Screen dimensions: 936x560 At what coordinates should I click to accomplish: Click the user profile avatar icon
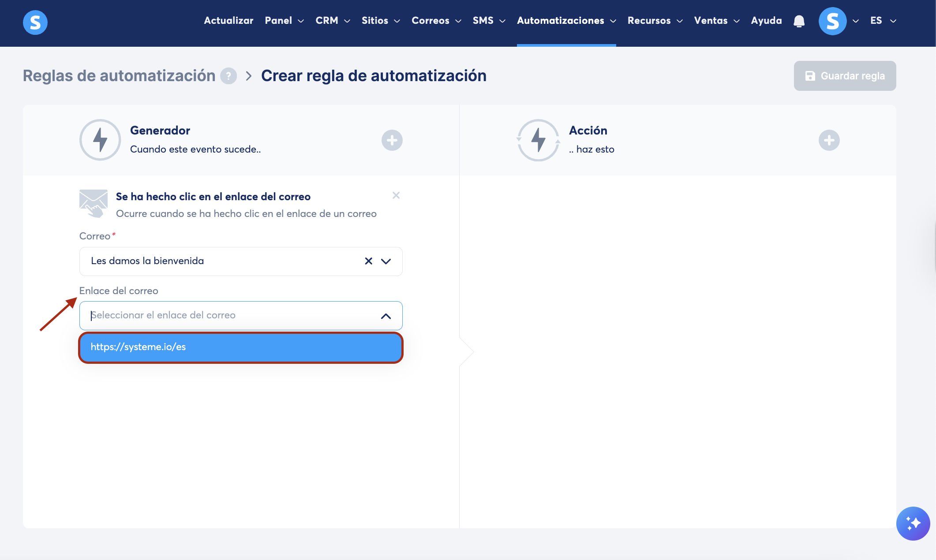[832, 21]
